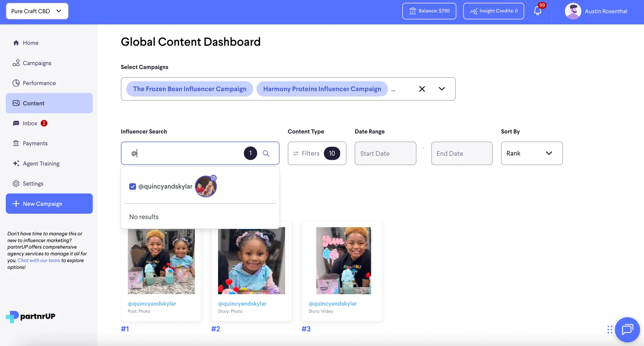The width and height of the screenshot is (644, 346).
Task: Click the partnrUP logo
Action: [30, 316]
